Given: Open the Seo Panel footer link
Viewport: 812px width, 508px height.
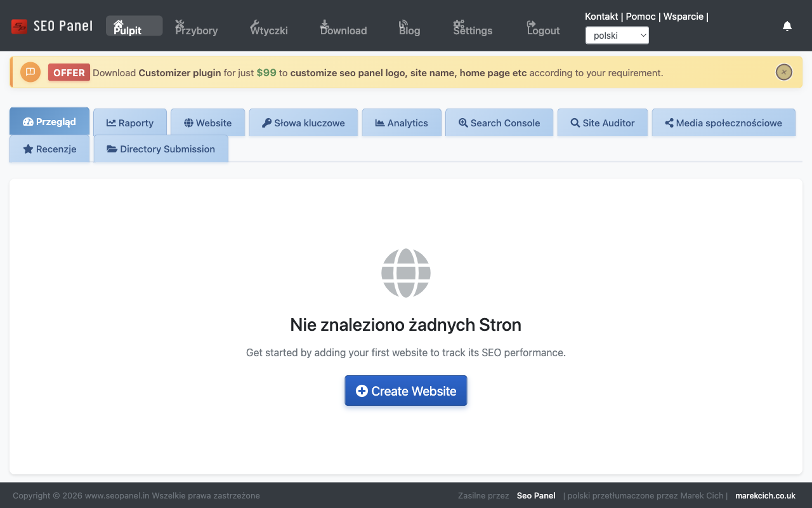Looking at the screenshot, I should click(x=536, y=495).
